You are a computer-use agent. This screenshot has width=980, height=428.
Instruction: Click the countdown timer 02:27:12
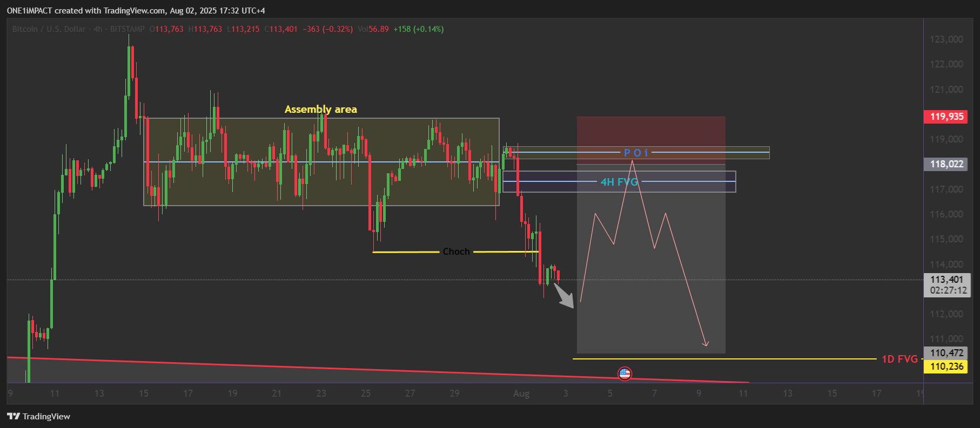point(949,290)
